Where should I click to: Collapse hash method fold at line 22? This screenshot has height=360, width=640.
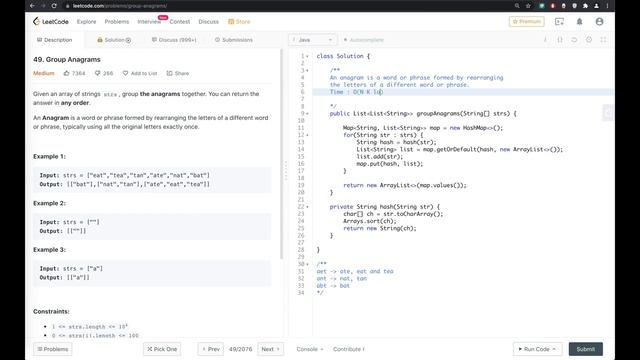click(x=307, y=207)
